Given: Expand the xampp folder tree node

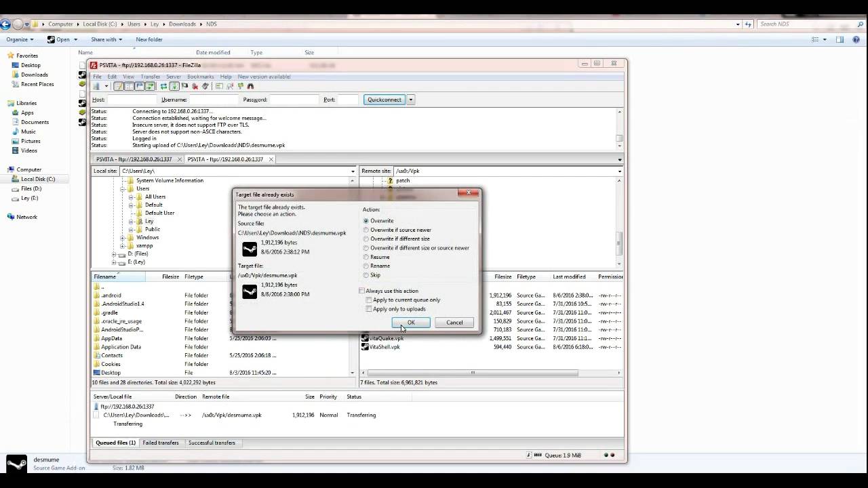Looking at the screenshot, I should pos(123,246).
